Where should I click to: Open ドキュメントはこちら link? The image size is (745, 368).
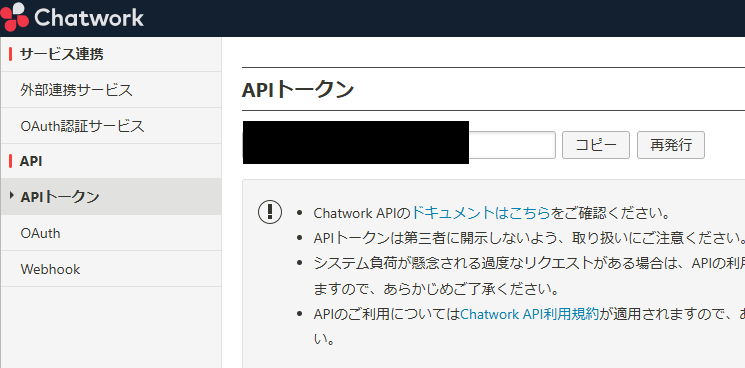tap(480, 213)
